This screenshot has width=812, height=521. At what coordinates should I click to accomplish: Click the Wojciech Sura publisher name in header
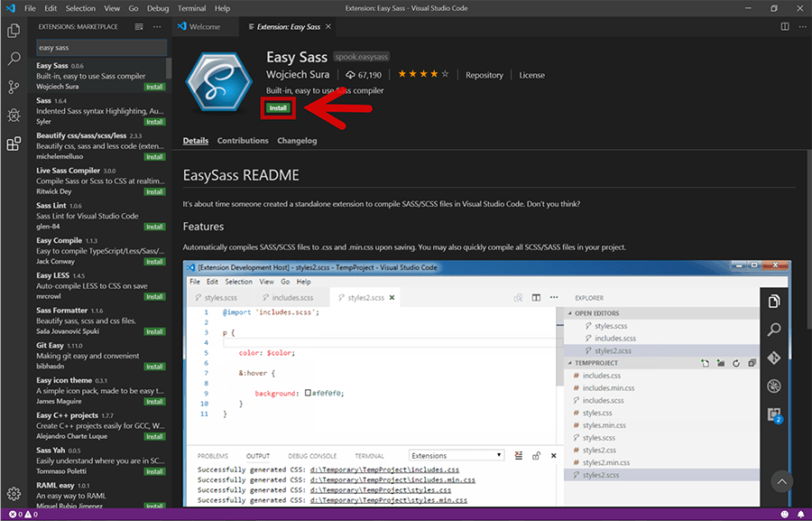tap(298, 75)
